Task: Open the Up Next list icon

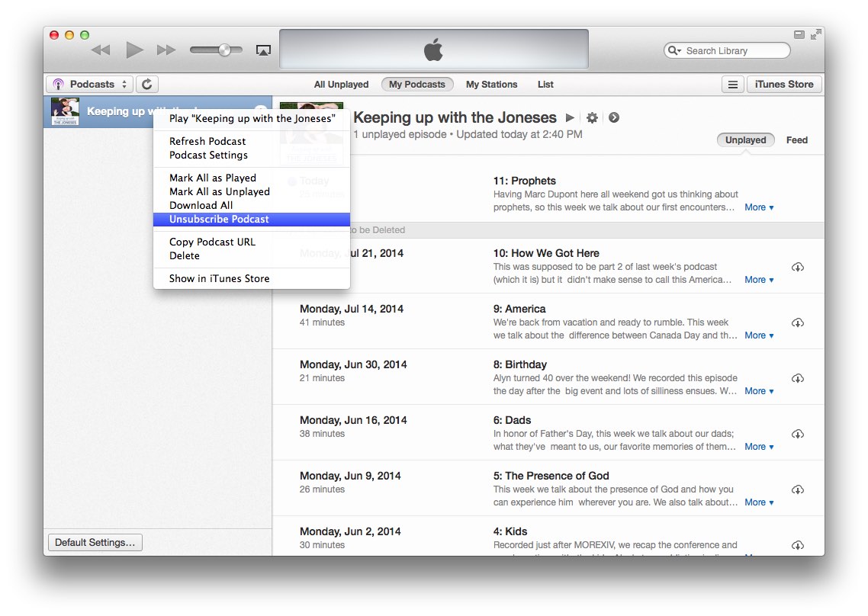Action: tap(732, 84)
